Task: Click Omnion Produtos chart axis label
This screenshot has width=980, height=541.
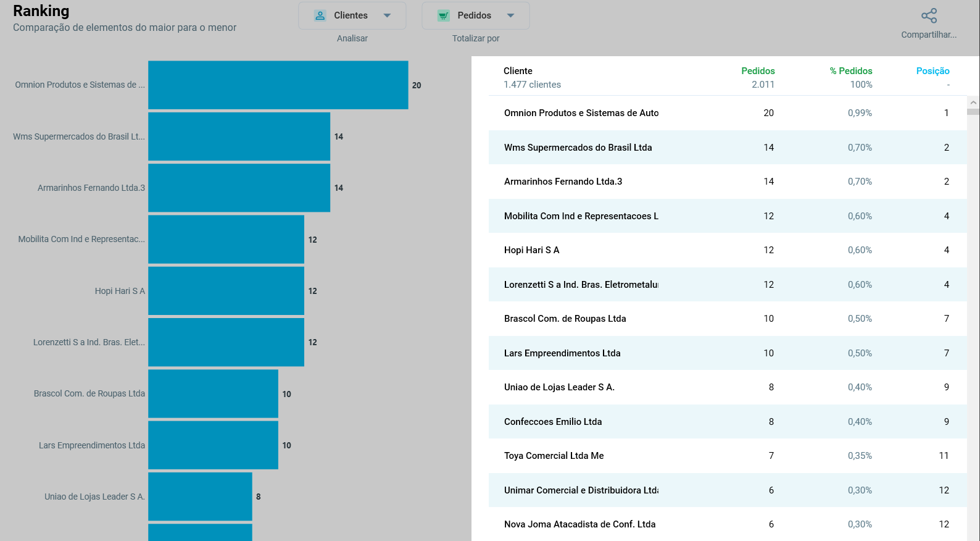Action: click(x=80, y=85)
